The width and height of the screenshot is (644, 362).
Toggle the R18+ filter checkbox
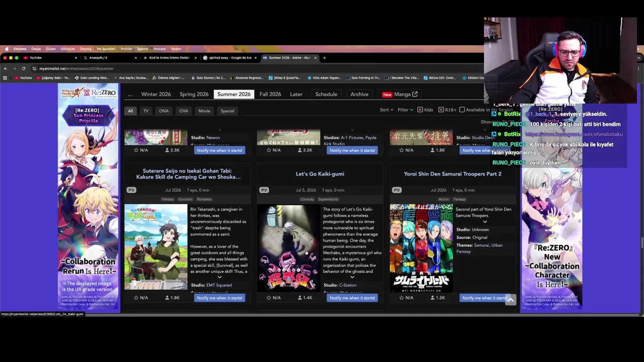441,110
